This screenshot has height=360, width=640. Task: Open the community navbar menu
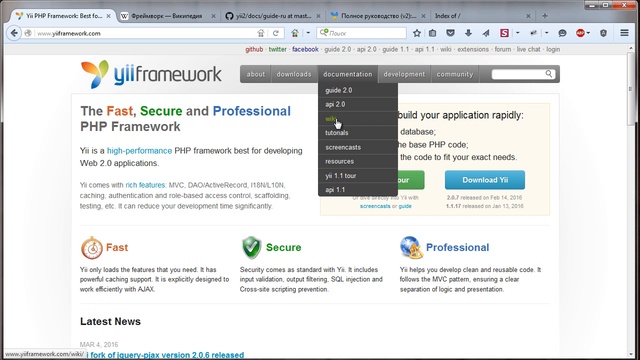tap(455, 74)
